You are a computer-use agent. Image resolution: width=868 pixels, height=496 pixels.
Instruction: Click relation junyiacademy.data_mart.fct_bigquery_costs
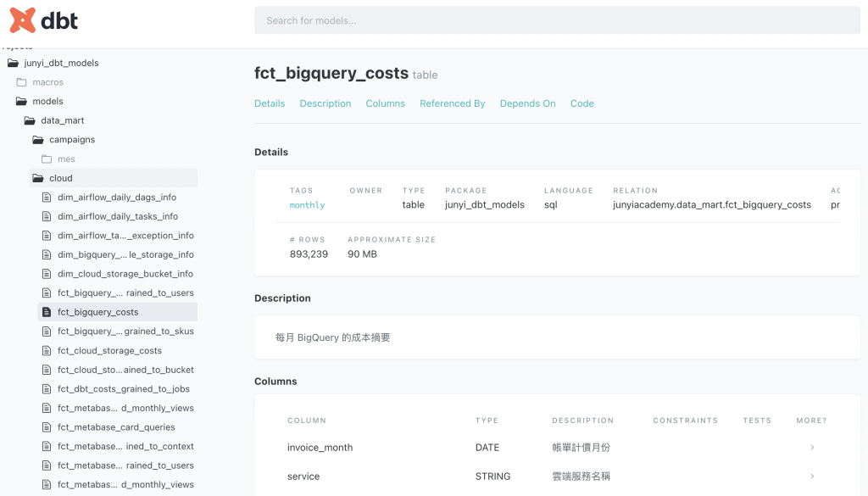(x=712, y=205)
